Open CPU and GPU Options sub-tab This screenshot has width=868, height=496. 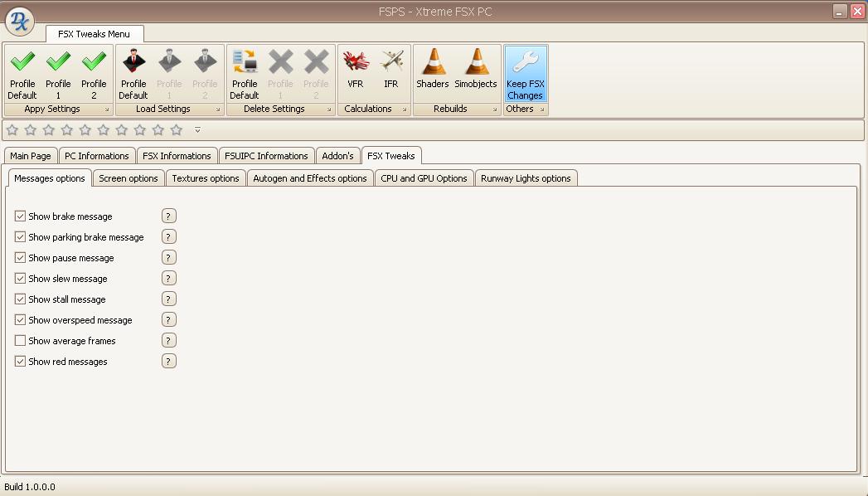(424, 178)
